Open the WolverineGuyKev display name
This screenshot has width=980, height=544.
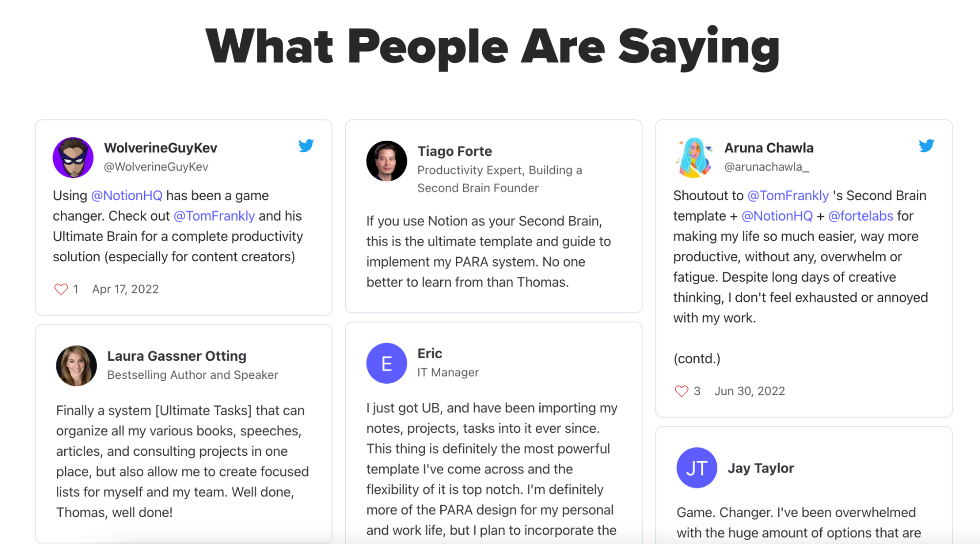[160, 148]
